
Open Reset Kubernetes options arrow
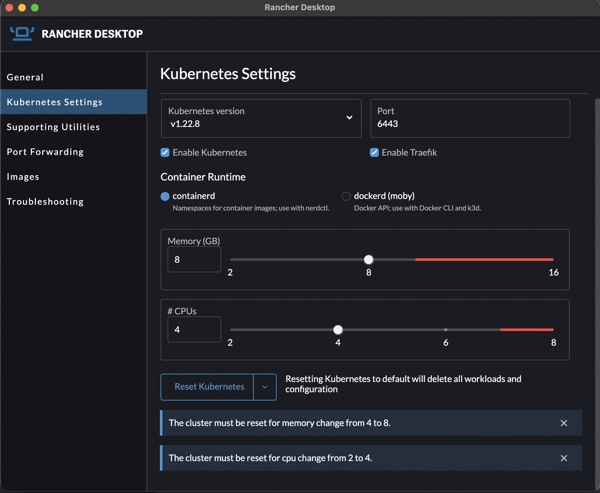coord(265,387)
